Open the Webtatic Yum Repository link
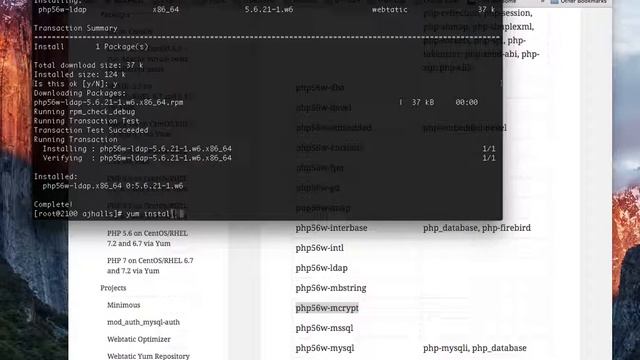The width and height of the screenshot is (640, 360). pos(148,356)
